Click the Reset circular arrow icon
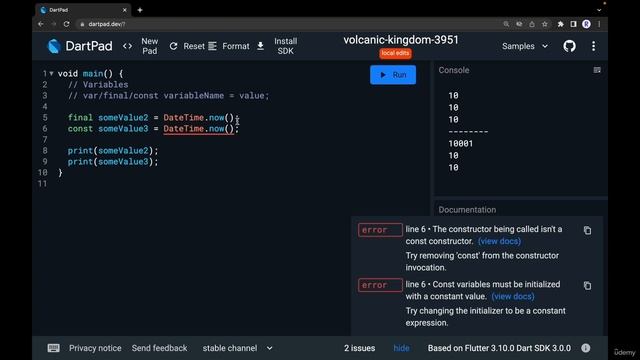The height and width of the screenshot is (360, 640). click(x=173, y=46)
